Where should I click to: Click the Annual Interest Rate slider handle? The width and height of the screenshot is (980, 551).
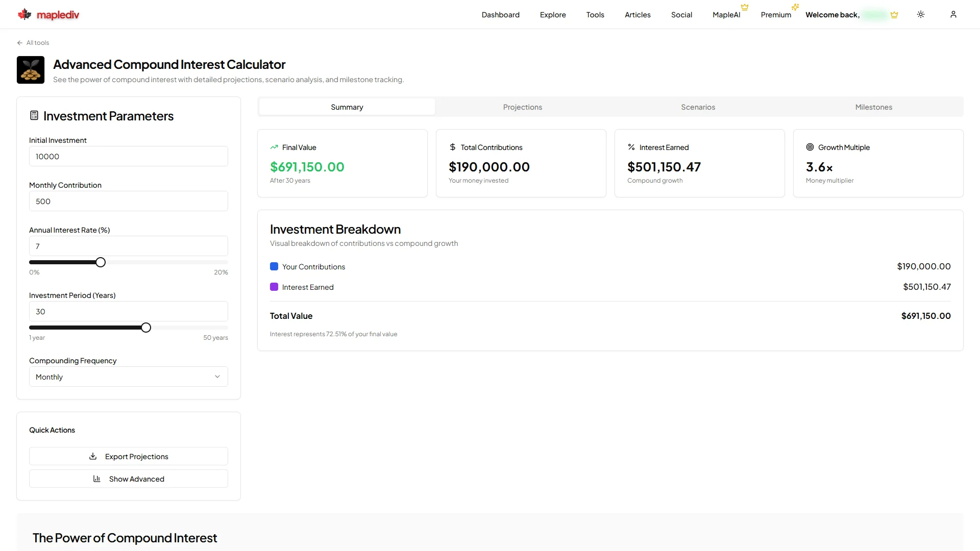click(x=101, y=262)
